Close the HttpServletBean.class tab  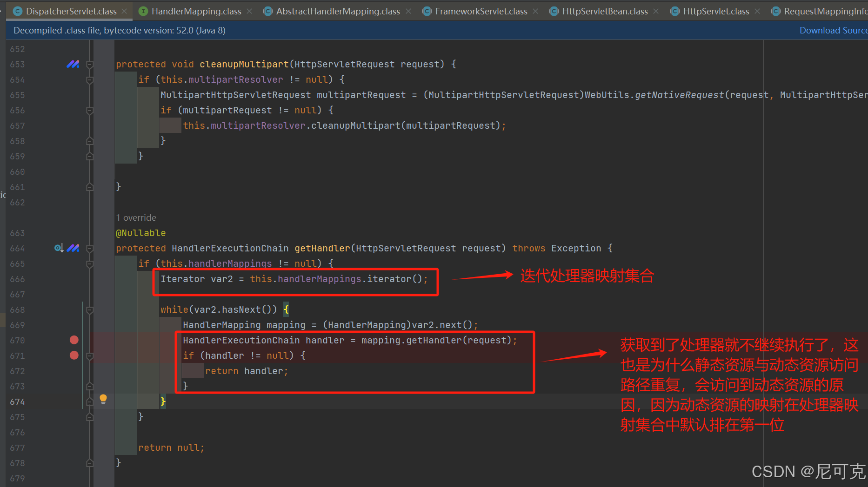click(x=656, y=11)
